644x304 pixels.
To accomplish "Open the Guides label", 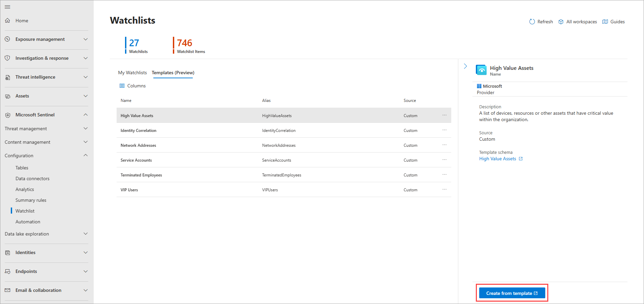I will point(617,22).
